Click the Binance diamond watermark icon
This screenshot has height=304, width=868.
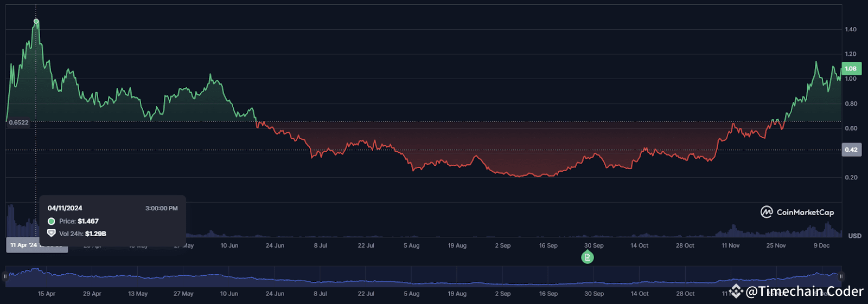(736, 291)
